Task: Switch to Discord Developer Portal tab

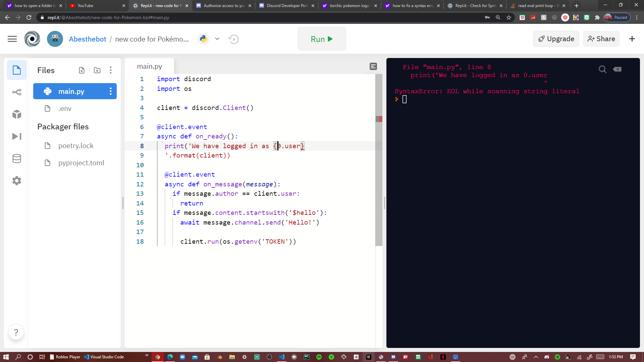Action: pos(287,5)
